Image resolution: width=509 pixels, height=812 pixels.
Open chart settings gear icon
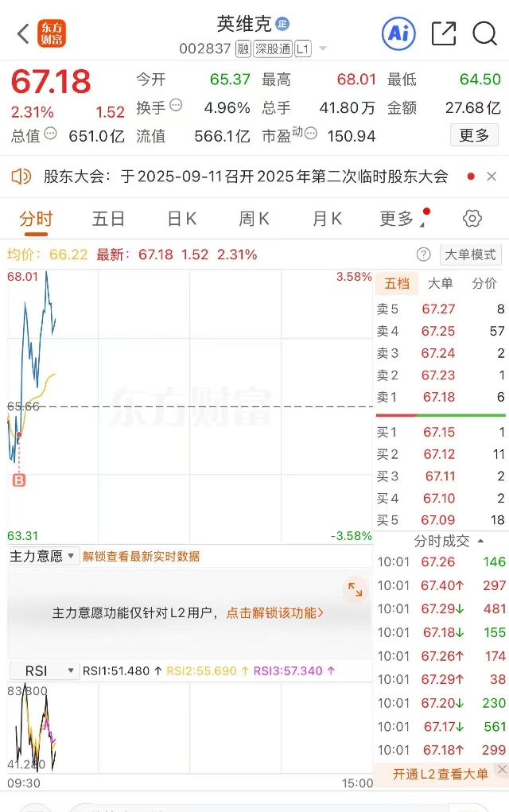pos(472,219)
